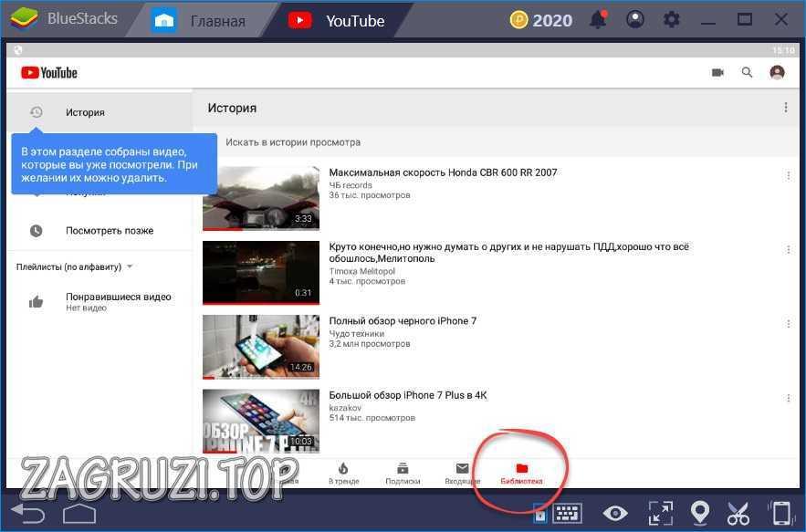Open the video titled Максимальная скорость Honda CBR 600 RR 2007
The image size is (806, 532).
[443, 172]
